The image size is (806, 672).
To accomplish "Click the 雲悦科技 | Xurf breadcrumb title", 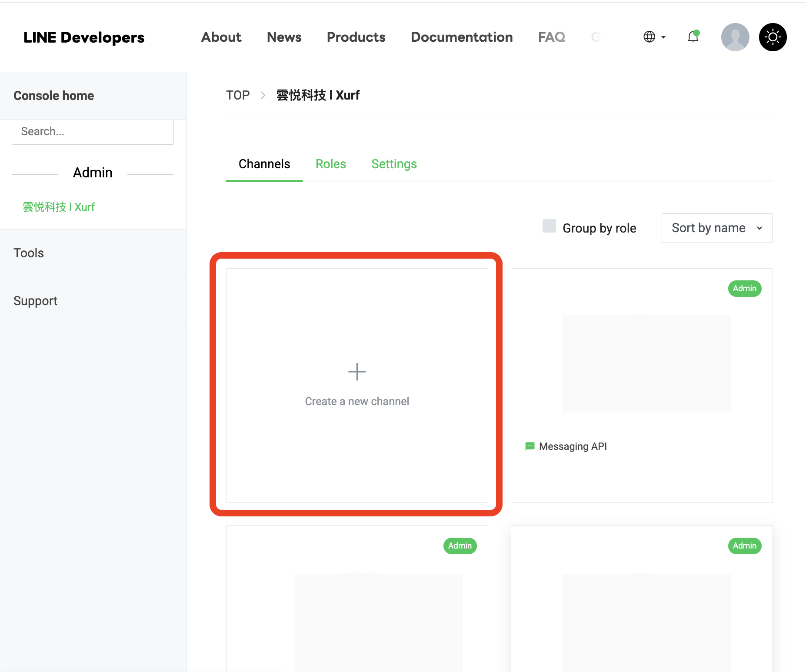I will [x=318, y=95].
